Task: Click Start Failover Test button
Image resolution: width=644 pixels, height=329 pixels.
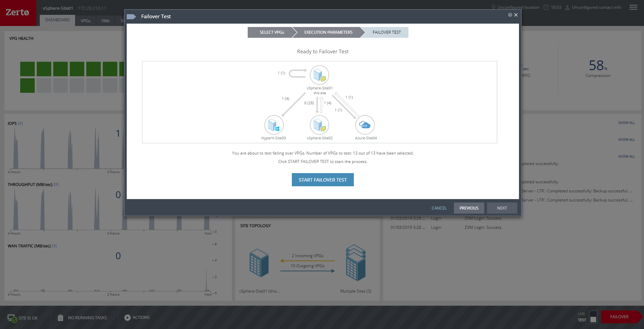Action: point(323,180)
